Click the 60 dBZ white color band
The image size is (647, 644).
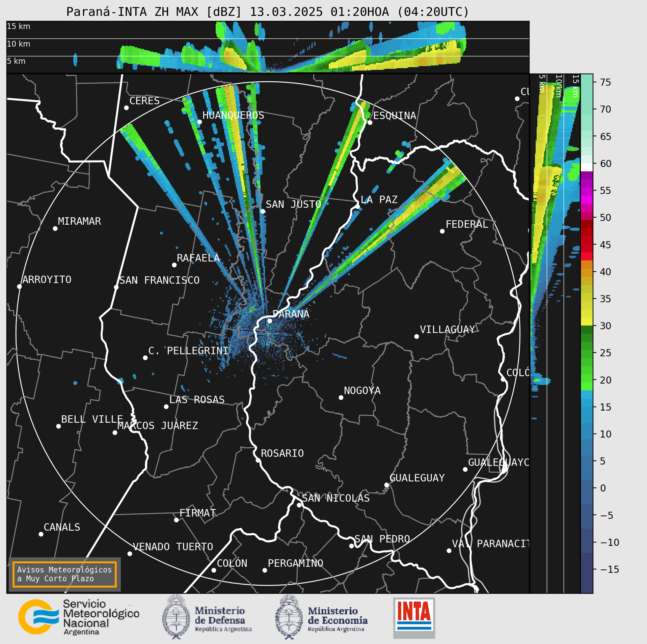(x=587, y=167)
